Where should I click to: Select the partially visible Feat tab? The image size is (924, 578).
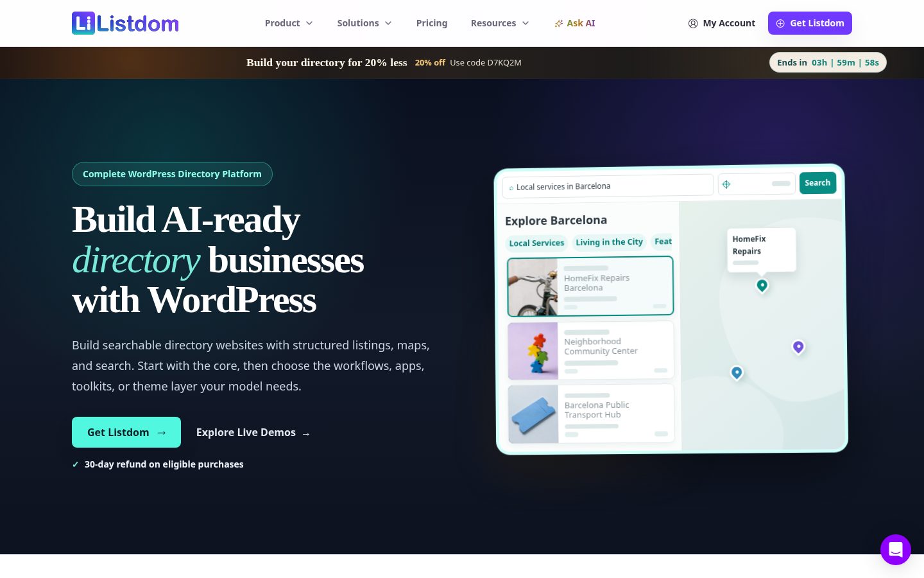(663, 241)
